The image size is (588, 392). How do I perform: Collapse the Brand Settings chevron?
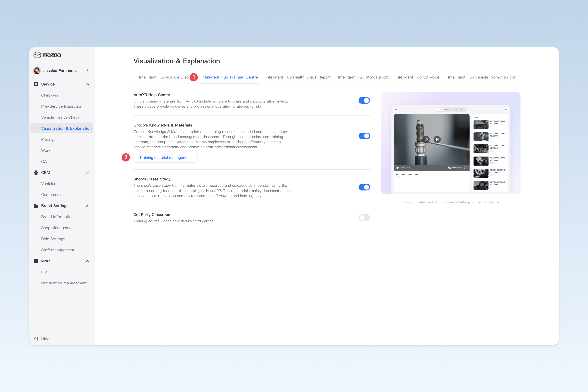click(88, 206)
